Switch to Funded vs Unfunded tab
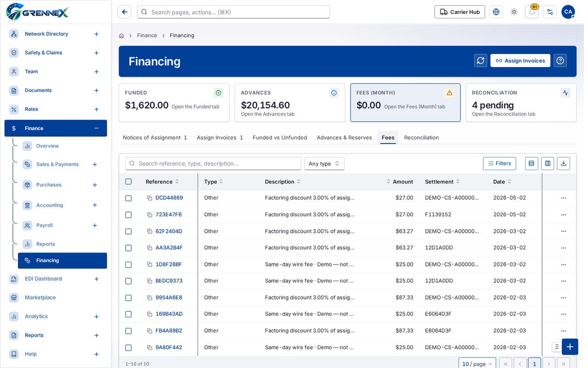The image size is (588, 368). tap(280, 138)
